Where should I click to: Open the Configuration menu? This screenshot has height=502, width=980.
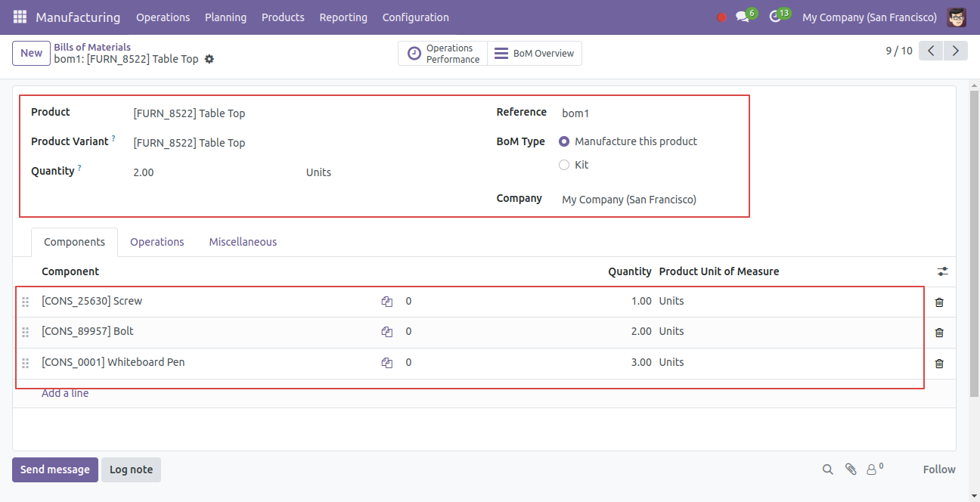(x=416, y=17)
